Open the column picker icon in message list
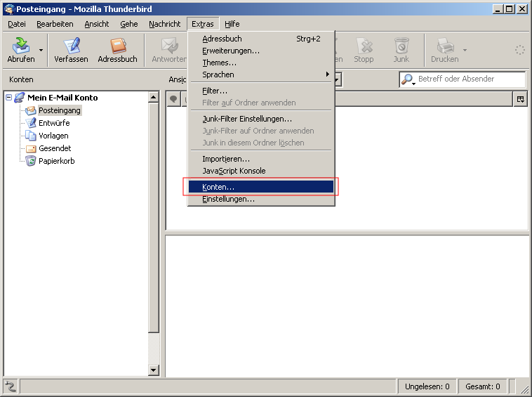 tap(521, 99)
